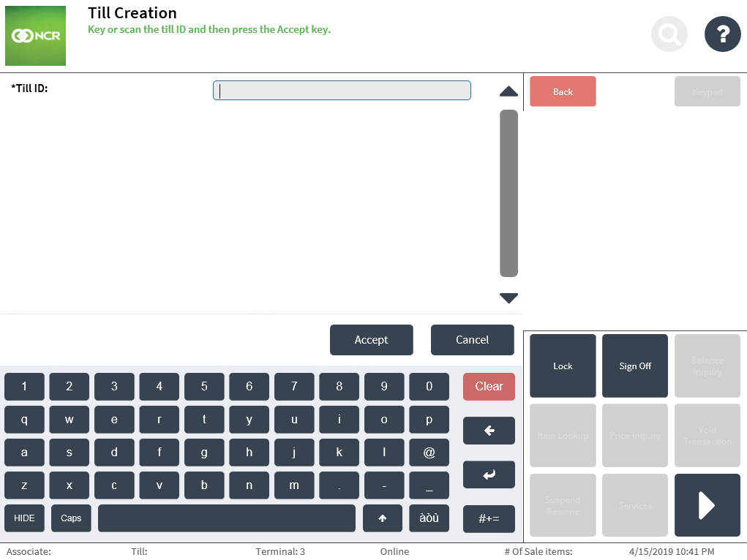Viewport: 747px width, 560px height.
Task: Click the NCR logo
Action: [x=35, y=36]
